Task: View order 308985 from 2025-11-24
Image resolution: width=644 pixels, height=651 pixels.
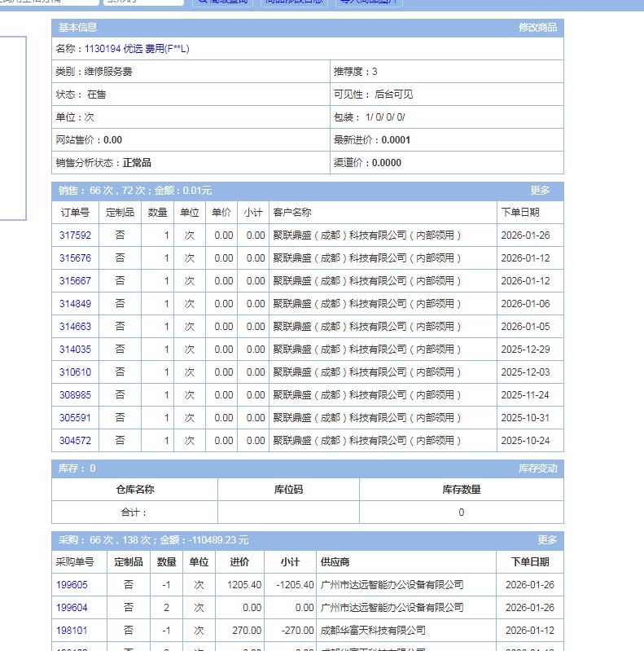Action: pyautogui.click(x=75, y=395)
